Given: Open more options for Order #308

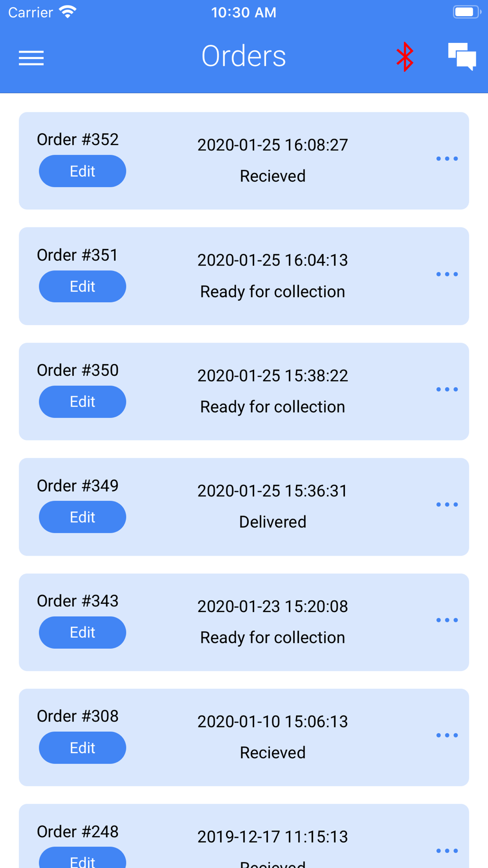Looking at the screenshot, I should 447,735.
